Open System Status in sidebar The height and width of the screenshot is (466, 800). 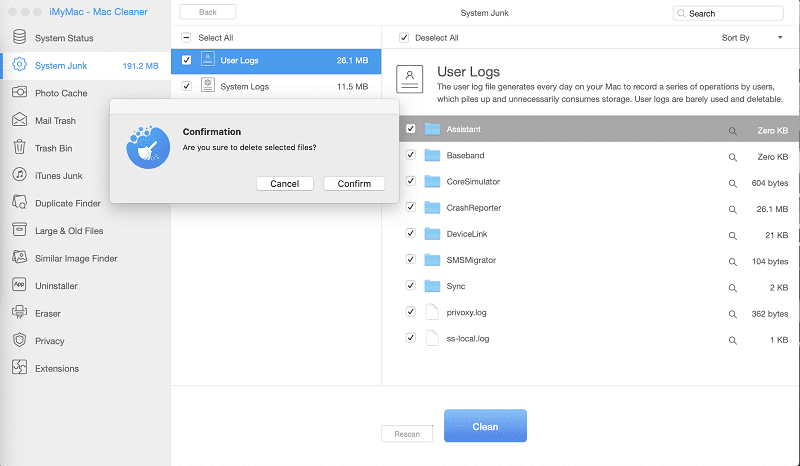click(85, 38)
